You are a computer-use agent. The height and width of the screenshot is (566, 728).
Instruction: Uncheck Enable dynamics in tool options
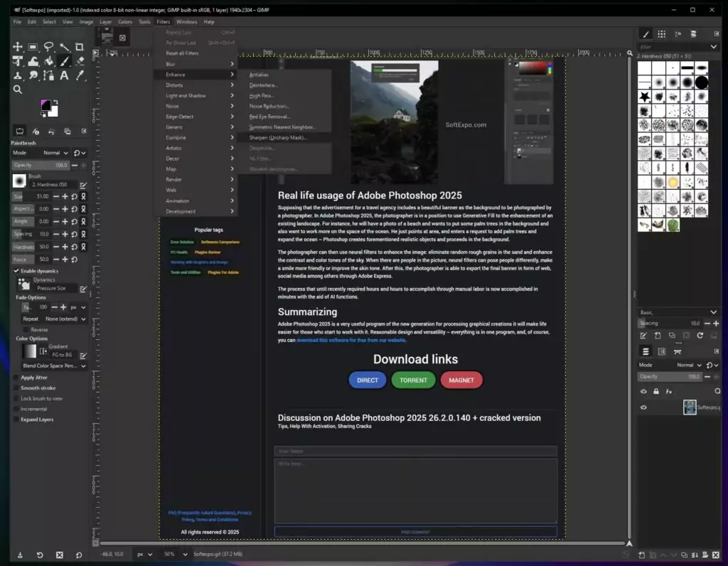[x=14, y=270]
